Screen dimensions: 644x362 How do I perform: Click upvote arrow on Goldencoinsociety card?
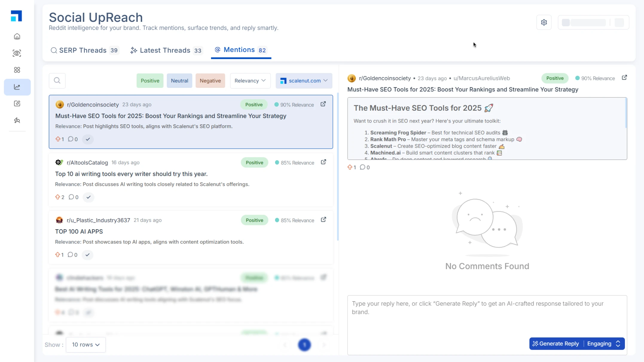[58, 139]
